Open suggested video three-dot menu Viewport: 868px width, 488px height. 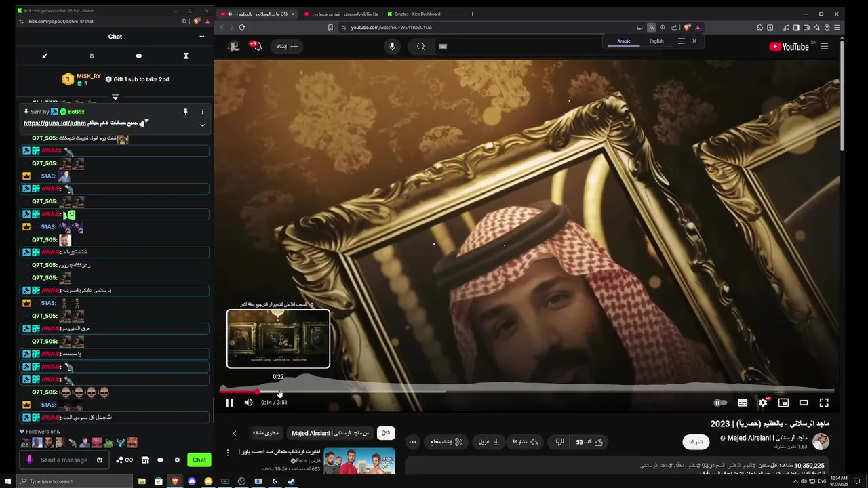(x=228, y=452)
